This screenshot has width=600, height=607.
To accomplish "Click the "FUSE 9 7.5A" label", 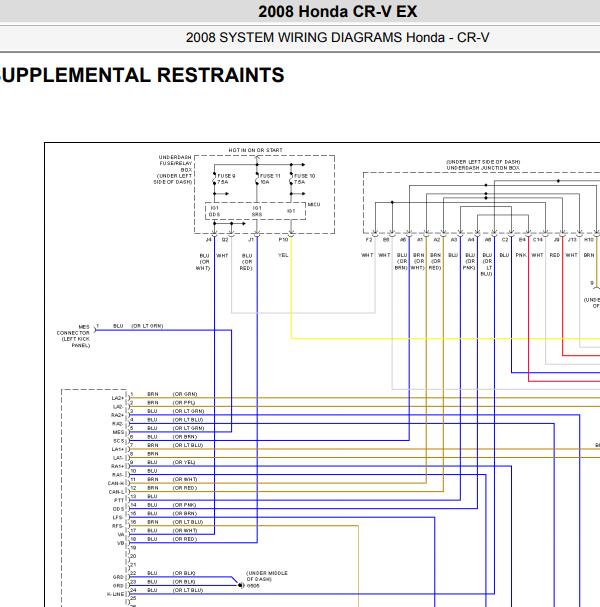I will tap(226, 179).
